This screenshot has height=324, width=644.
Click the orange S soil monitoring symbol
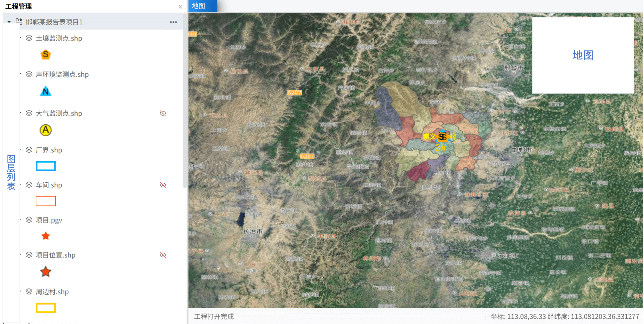click(x=45, y=54)
